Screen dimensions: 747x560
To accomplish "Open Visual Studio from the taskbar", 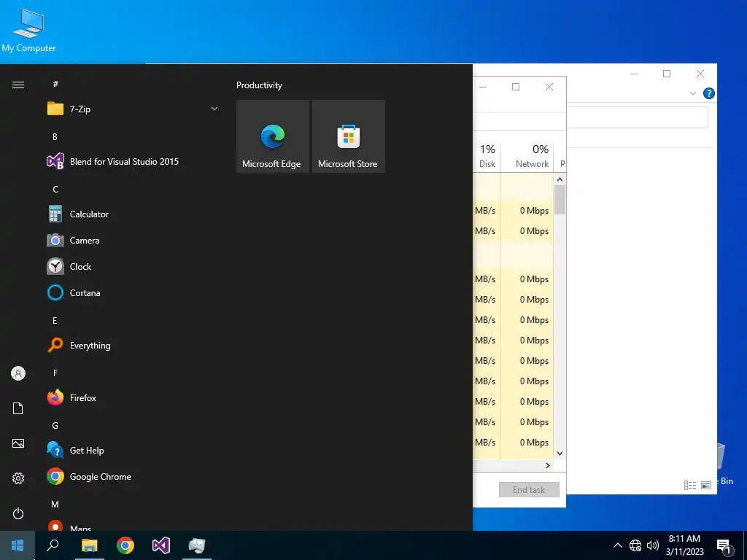I will click(161, 545).
